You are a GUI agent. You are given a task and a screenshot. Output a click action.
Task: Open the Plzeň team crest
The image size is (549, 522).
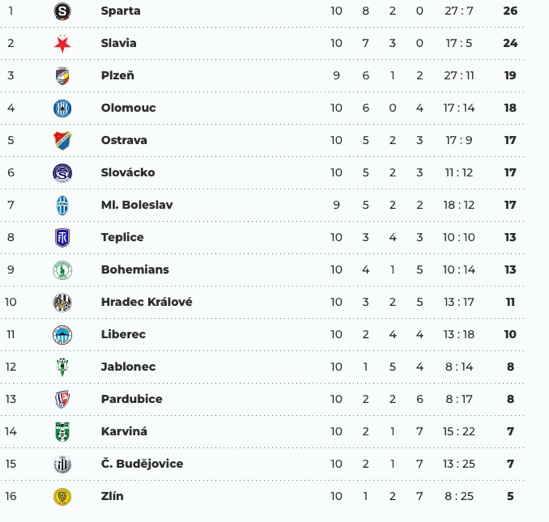coord(62,76)
